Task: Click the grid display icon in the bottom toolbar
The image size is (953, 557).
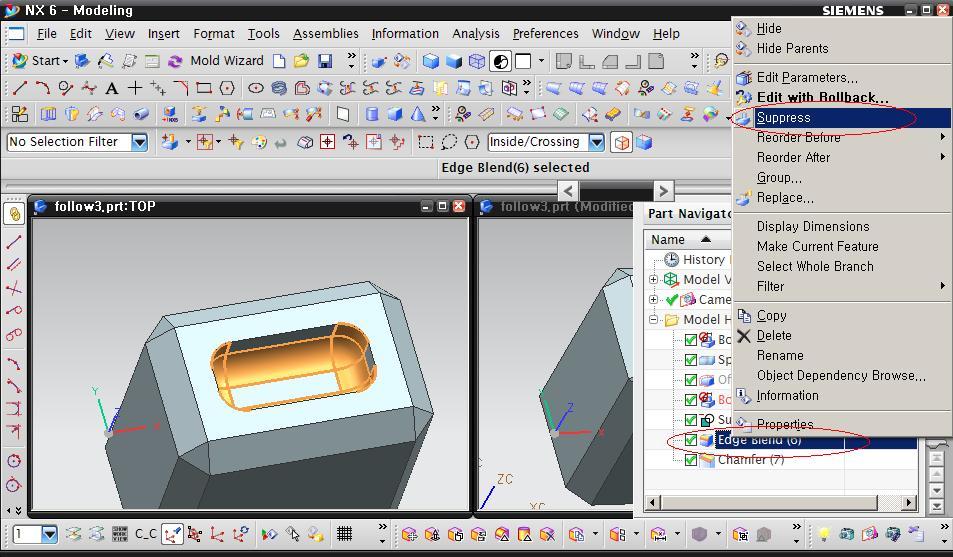Action: tap(344, 534)
